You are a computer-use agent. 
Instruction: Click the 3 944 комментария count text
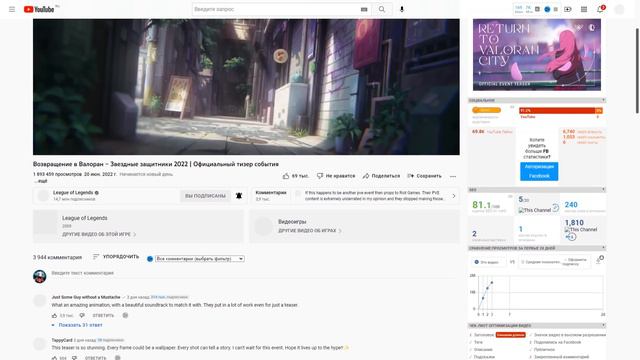[58, 258]
